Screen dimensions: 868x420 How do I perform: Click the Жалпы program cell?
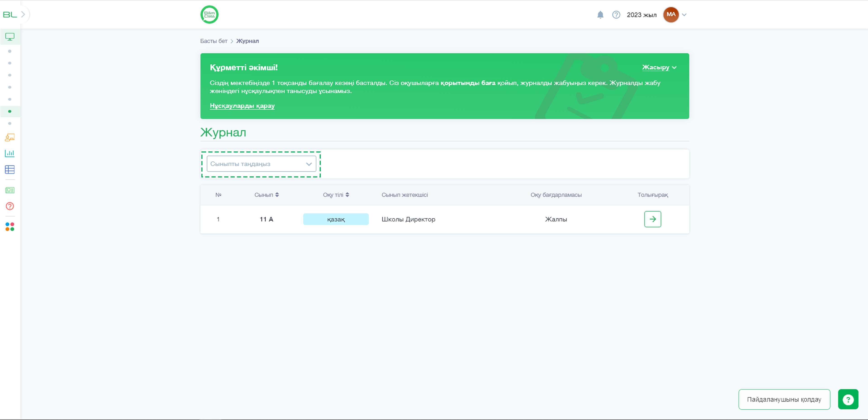556,219
